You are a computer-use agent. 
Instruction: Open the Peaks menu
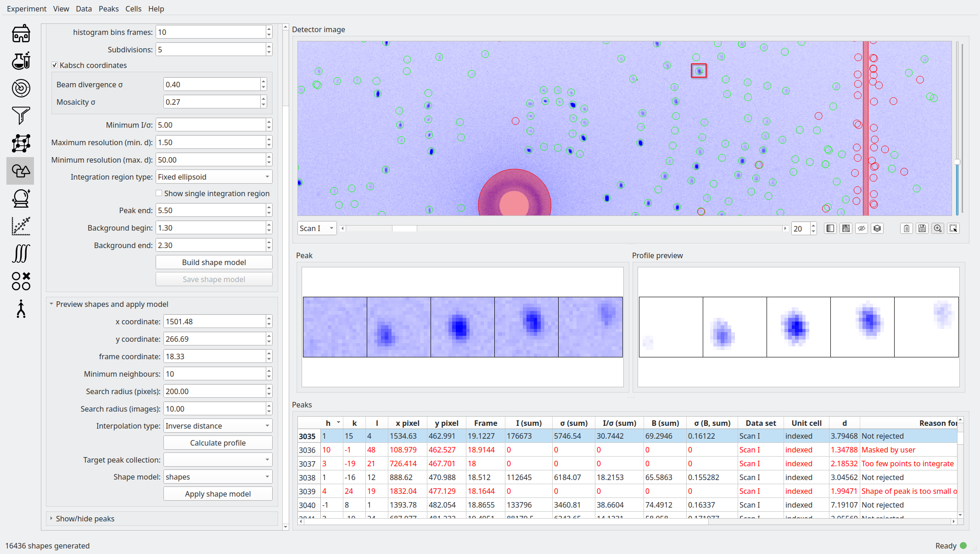coord(108,9)
